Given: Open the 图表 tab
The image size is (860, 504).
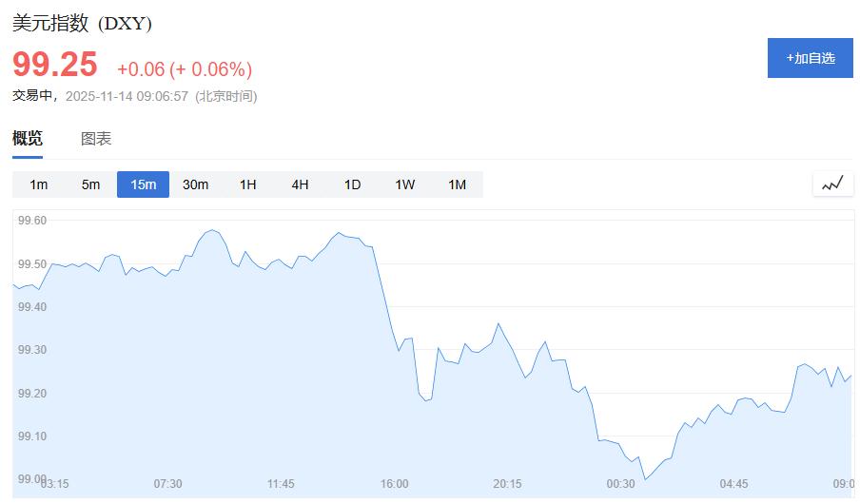Looking at the screenshot, I should pos(96,139).
